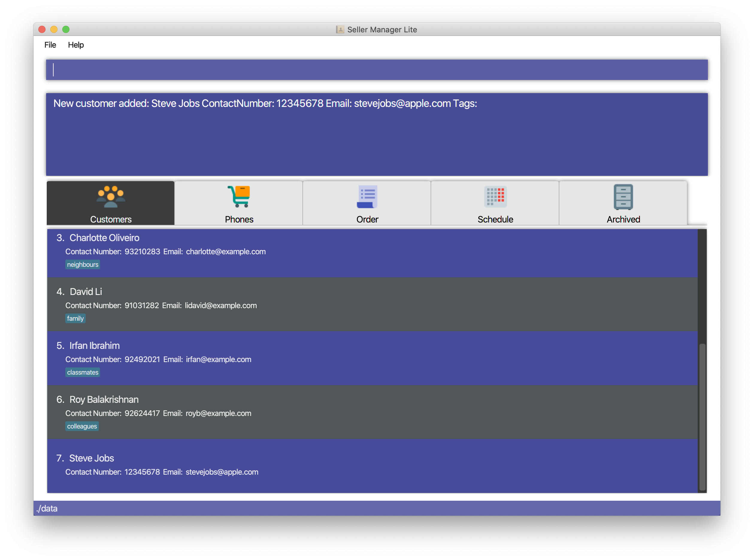Open the File menu

[x=50, y=45]
